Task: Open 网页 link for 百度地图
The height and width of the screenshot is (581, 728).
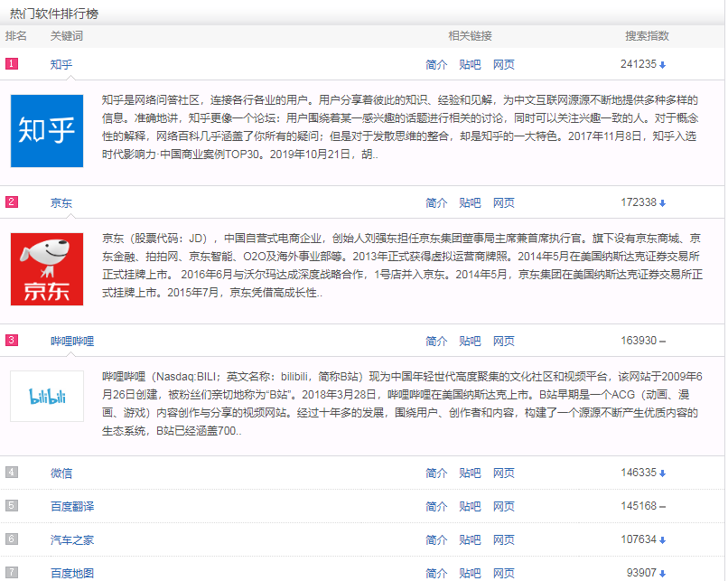Action: click(504, 573)
